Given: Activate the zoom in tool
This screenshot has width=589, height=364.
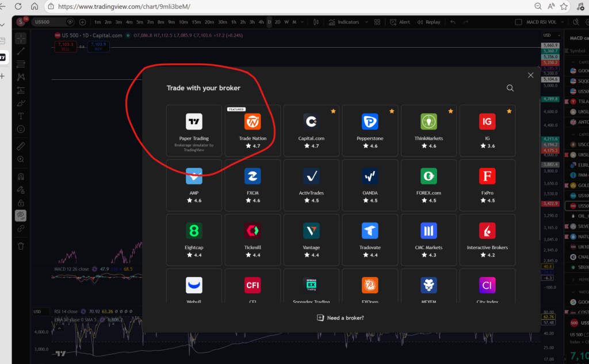Looking at the screenshot, I should coord(21,159).
